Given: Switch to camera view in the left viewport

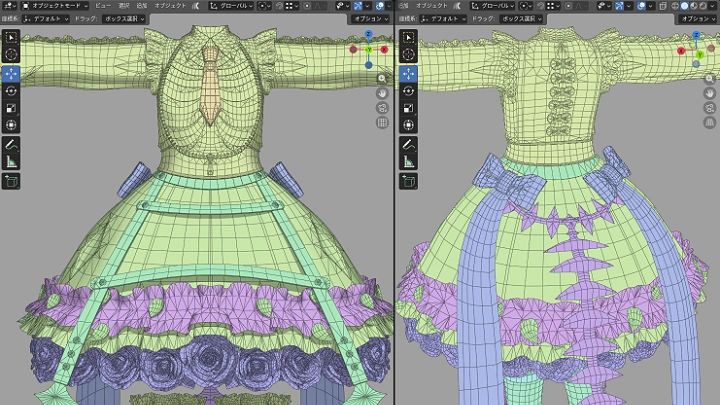Looking at the screenshot, I should pos(382,108).
